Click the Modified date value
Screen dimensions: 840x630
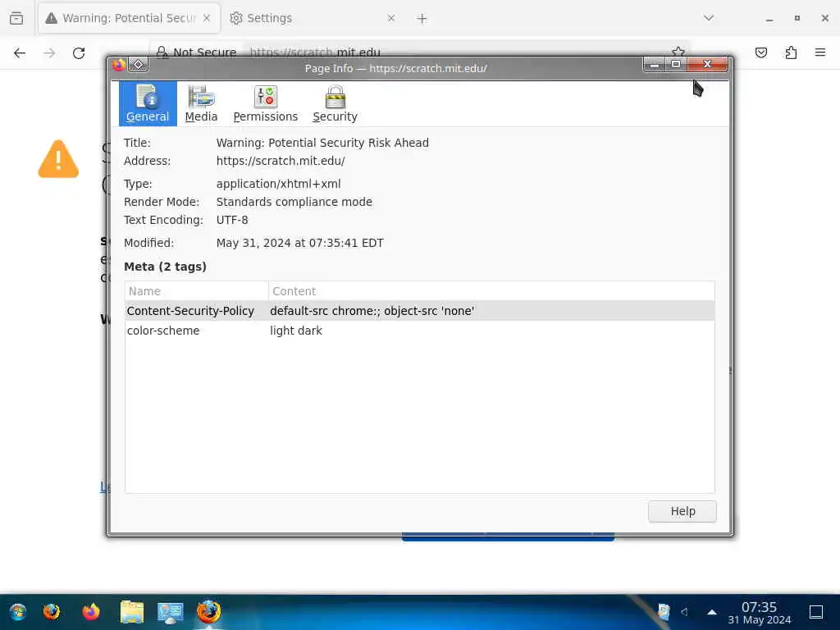(x=299, y=243)
